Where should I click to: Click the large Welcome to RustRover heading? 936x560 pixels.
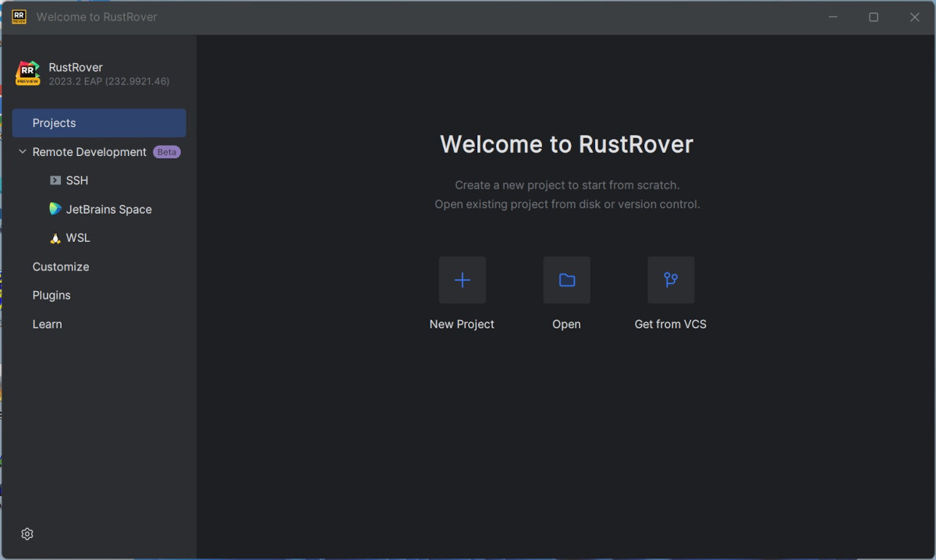coord(566,144)
